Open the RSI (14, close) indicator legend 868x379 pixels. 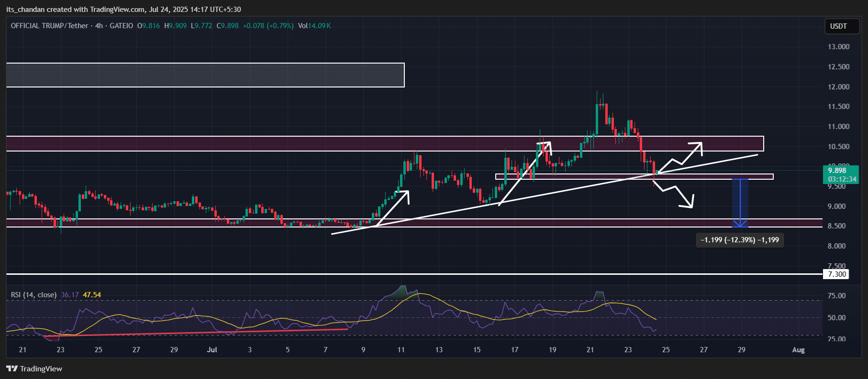coord(33,295)
